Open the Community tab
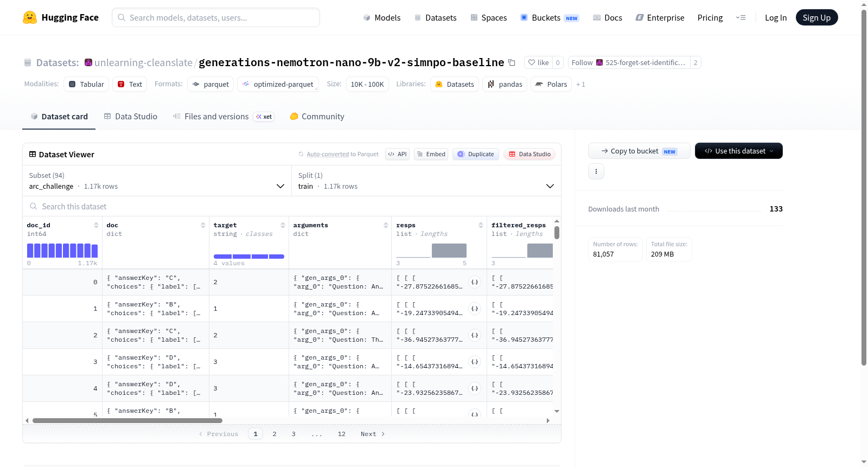The image size is (868, 467). [x=317, y=117]
